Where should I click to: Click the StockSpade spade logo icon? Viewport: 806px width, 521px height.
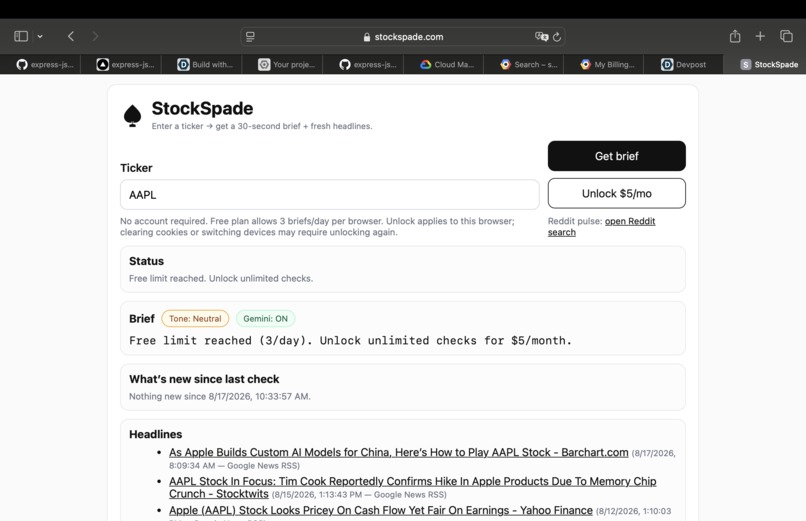133,116
